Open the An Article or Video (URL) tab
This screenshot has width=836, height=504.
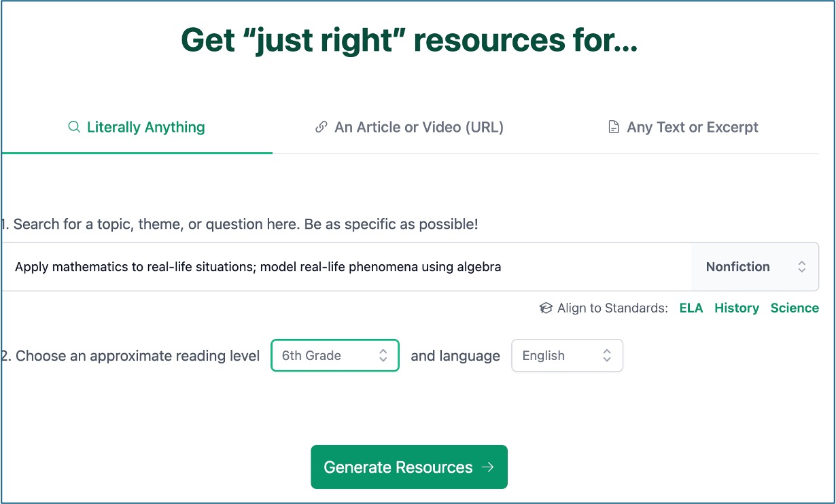418,128
